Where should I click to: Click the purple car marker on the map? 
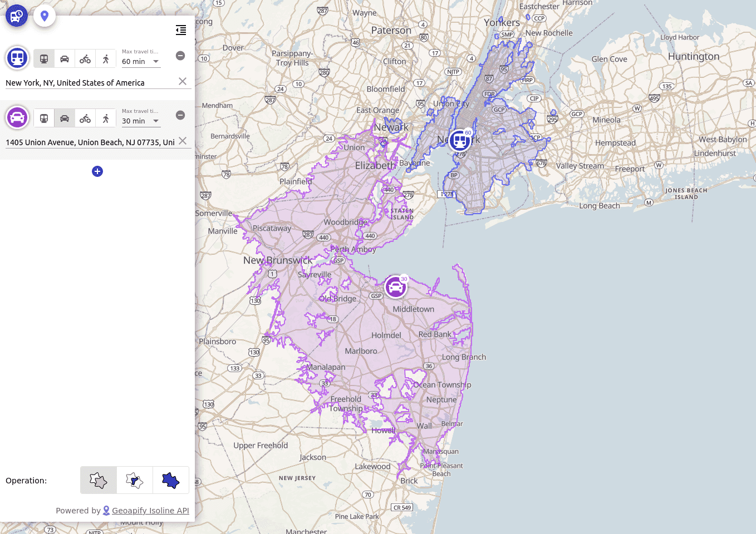[396, 287]
